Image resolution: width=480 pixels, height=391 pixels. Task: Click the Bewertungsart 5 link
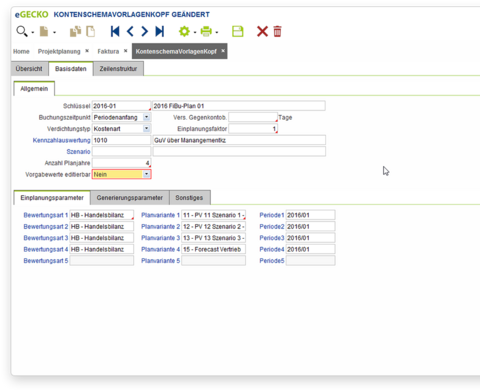point(46,261)
